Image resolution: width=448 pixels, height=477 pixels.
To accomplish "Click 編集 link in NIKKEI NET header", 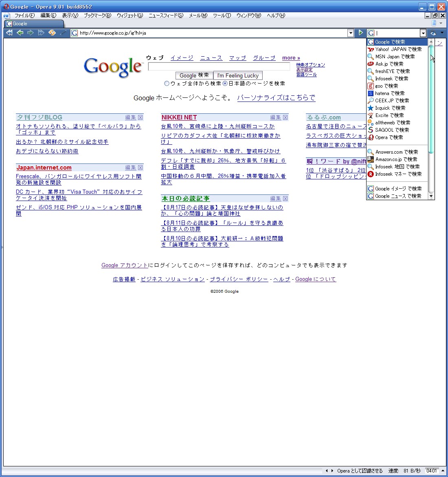I will (x=275, y=117).
